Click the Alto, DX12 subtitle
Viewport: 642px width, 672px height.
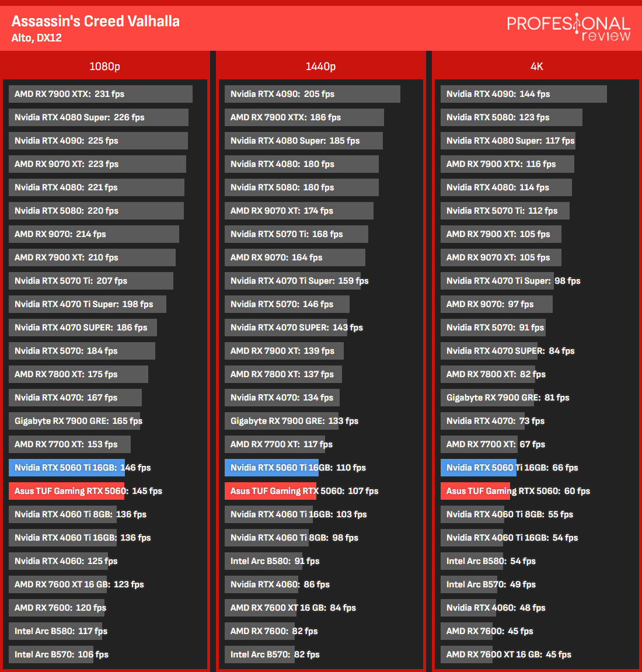36,38
